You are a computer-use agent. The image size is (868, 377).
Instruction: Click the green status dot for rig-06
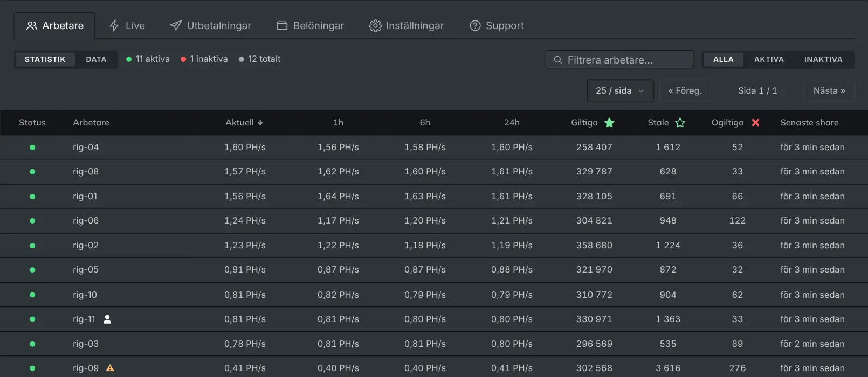point(32,221)
